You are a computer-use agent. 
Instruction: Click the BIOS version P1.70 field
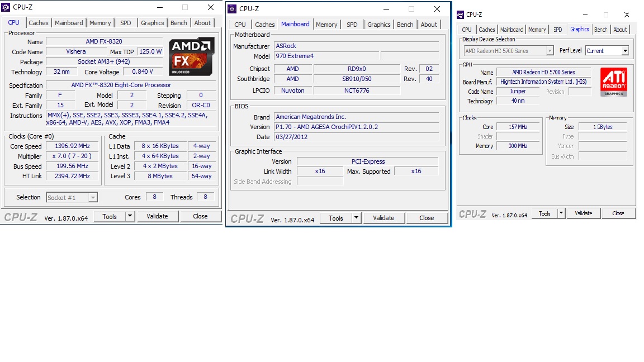pyautogui.click(x=357, y=127)
